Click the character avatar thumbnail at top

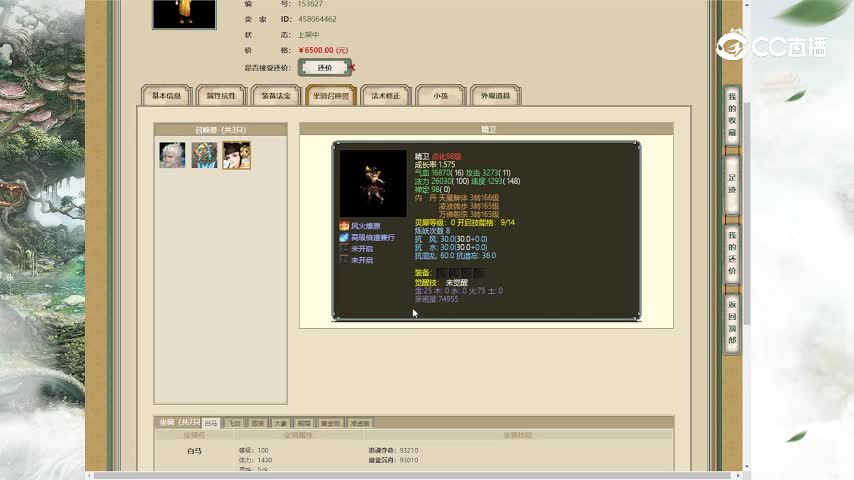click(x=184, y=14)
